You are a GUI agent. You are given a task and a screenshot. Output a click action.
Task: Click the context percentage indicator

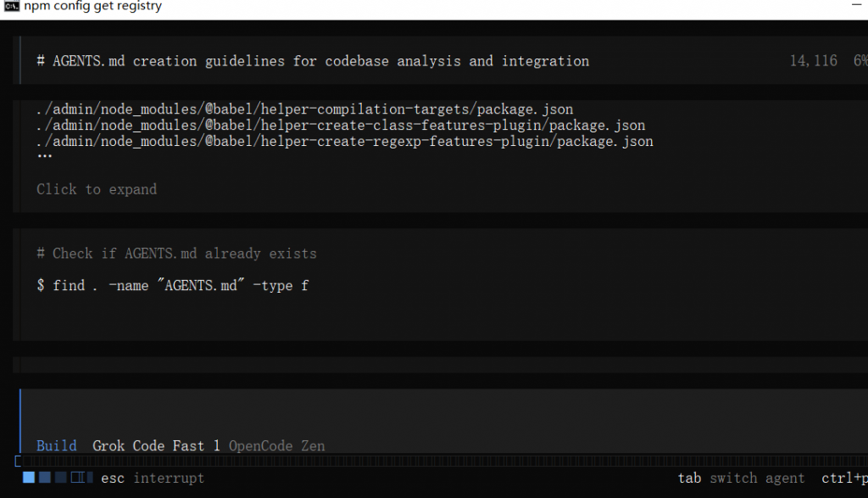pos(860,61)
